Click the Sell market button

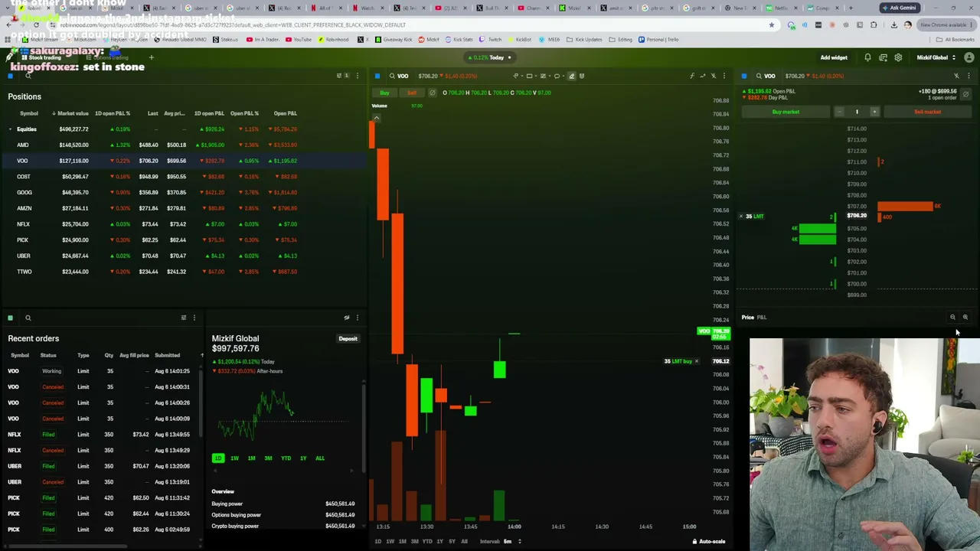point(927,112)
